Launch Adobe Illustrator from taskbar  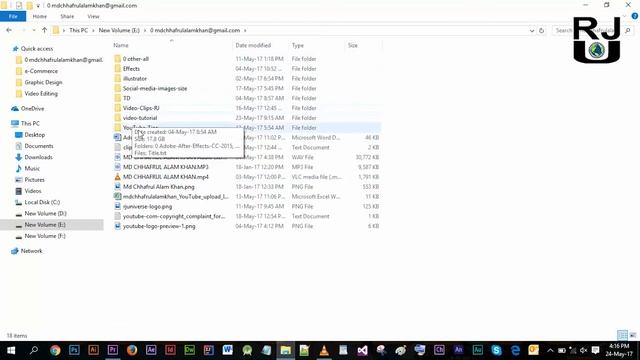[93, 350]
